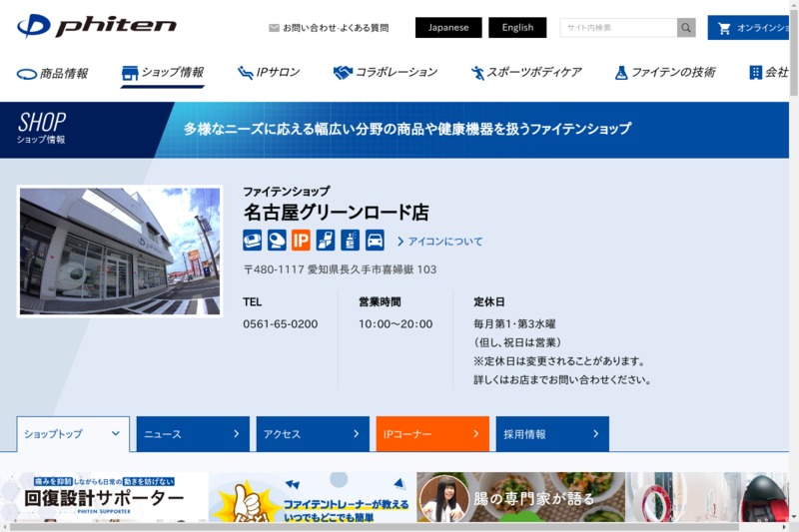Click the shopping cart icon
Viewport: 799px width, 532px height.
tap(724, 28)
